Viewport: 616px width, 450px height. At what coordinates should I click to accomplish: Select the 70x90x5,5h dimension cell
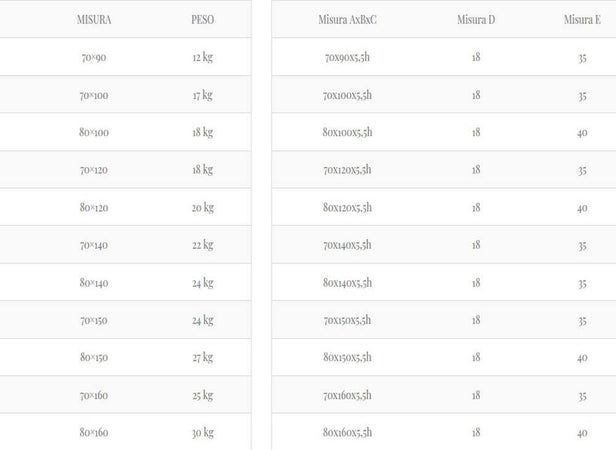(347, 57)
